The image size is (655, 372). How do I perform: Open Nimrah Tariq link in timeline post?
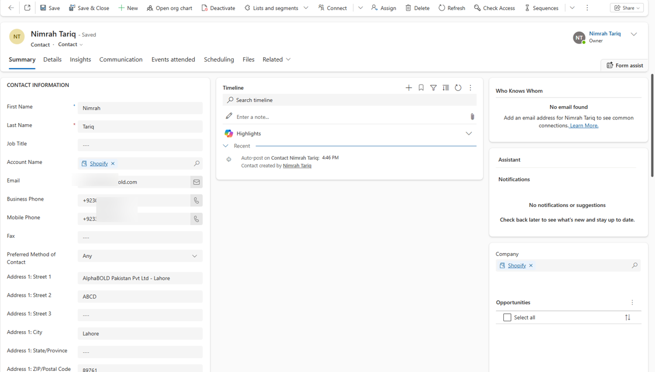pos(297,166)
